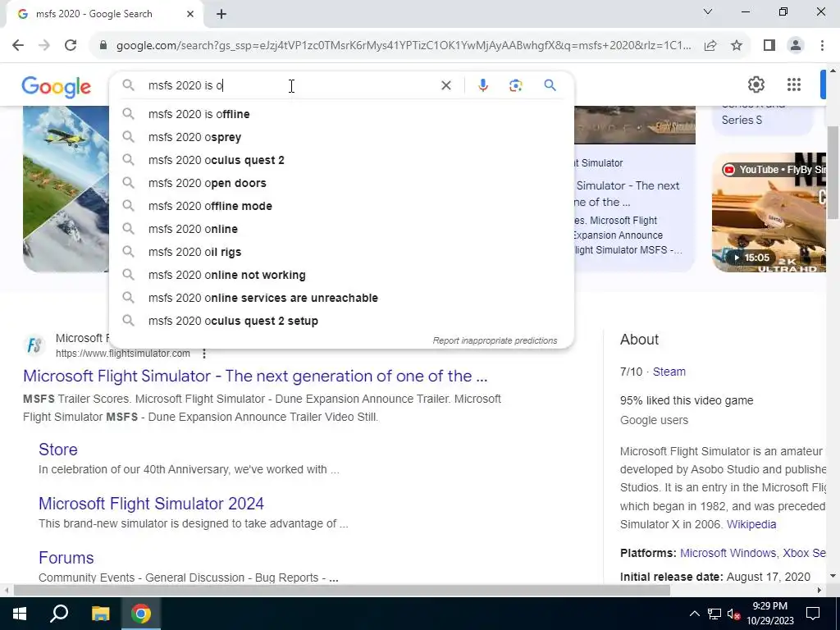
Task: Open Microsoft Flight Simulator result title
Action: (255, 376)
